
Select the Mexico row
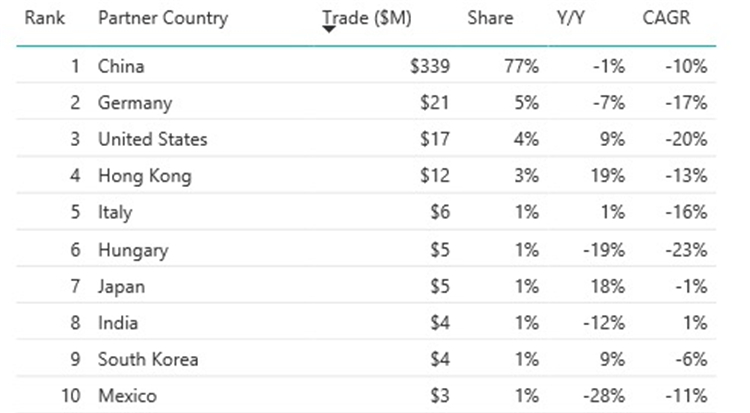pos(366,395)
